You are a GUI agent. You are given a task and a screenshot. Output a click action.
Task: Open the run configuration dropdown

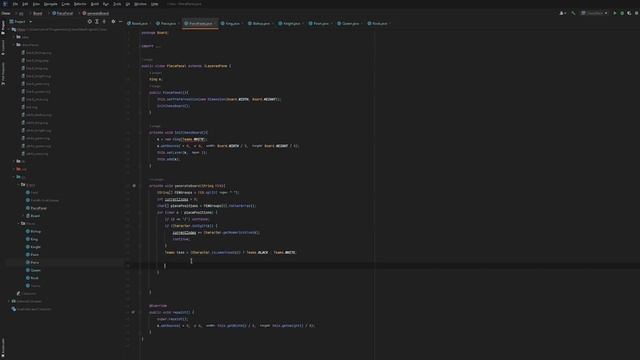594,13
